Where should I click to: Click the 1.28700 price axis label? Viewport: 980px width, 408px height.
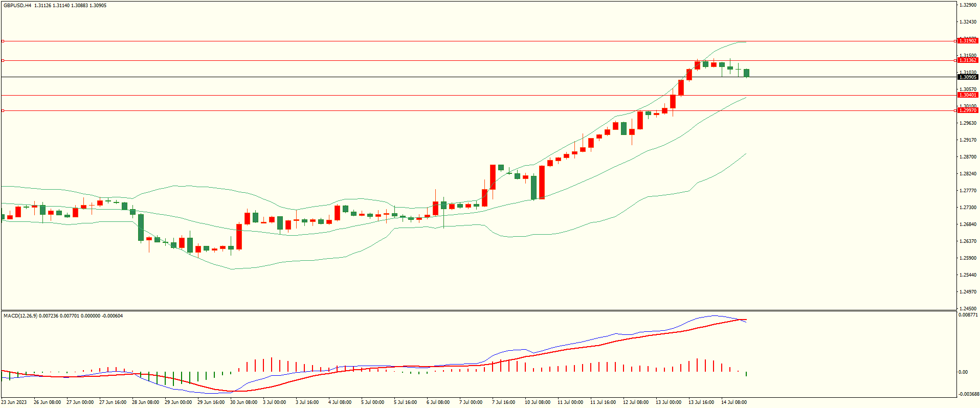click(x=968, y=157)
